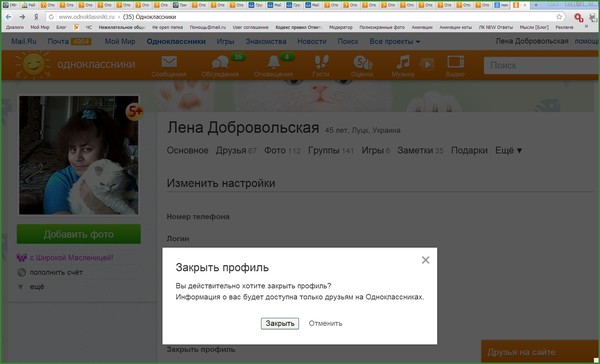Click the browser forward arrow
Screen dimensions: 600x364
pyautogui.click(x=22, y=17)
